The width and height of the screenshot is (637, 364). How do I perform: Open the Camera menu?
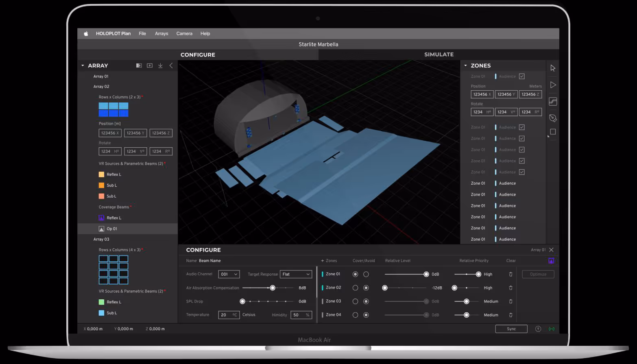coord(184,34)
